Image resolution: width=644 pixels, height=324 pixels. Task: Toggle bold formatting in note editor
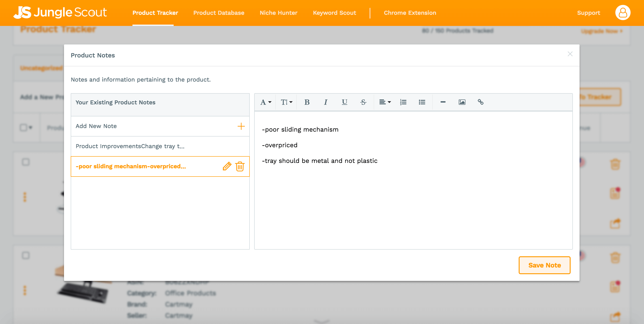point(307,102)
